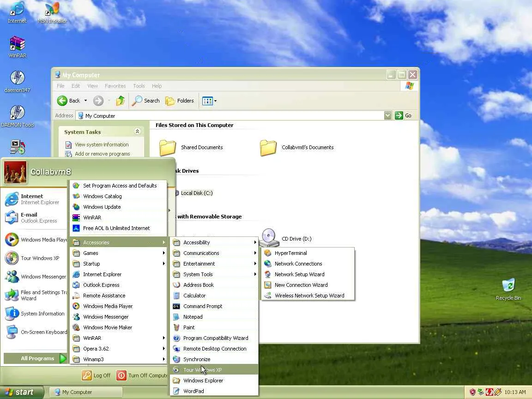Image resolution: width=532 pixels, height=399 pixels.
Task: Expand the Address bar dropdown
Action: pyautogui.click(x=387, y=116)
